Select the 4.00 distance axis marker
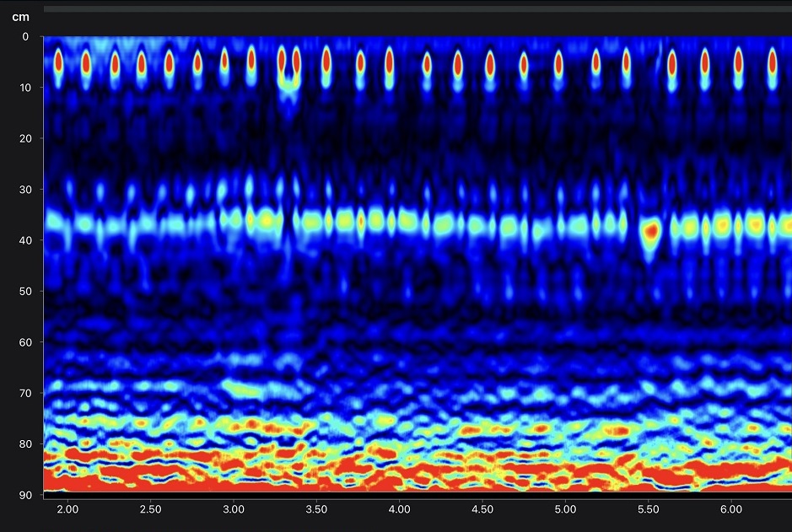The height and width of the screenshot is (532, 792). [x=400, y=510]
